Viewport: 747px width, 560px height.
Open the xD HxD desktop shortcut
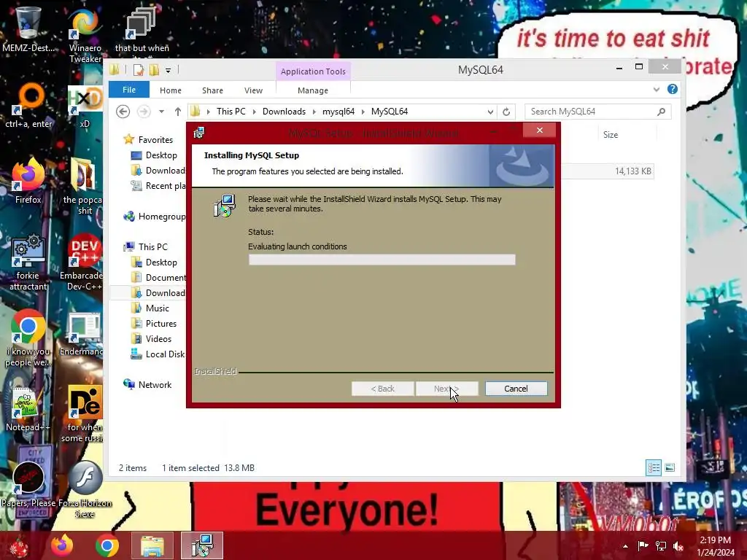click(85, 106)
